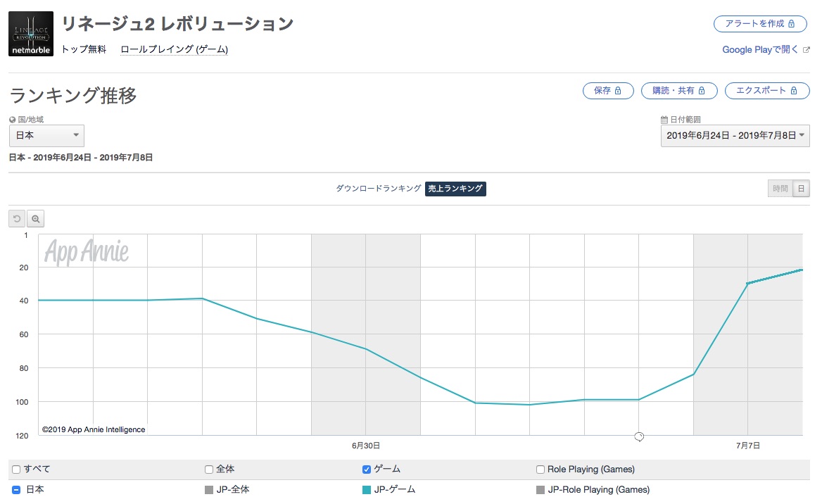Click the calendar icon next to 日付範囲

(664, 120)
